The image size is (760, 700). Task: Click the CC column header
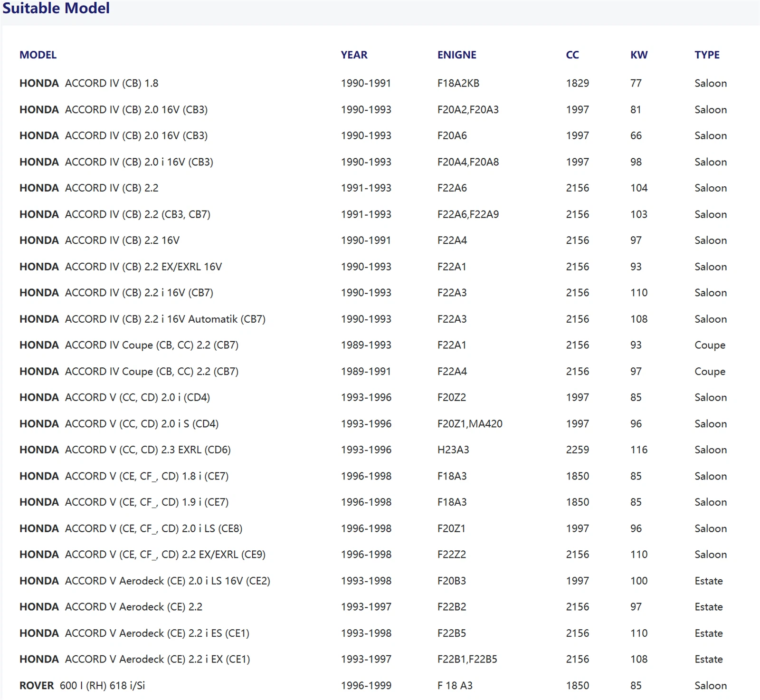[x=572, y=55]
